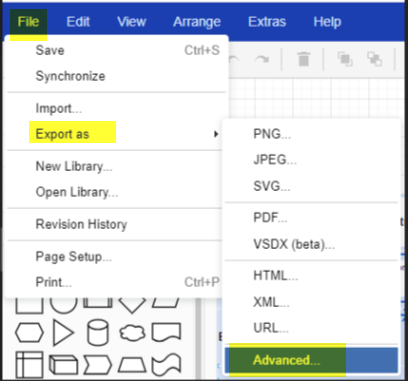Choose Synchronize in the File menu

pos(116,76)
